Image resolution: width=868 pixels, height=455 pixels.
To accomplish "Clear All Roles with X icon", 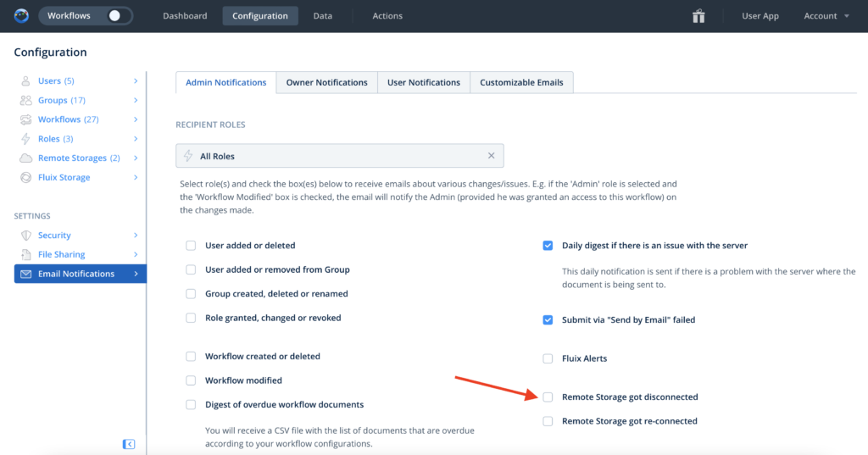I will pyautogui.click(x=491, y=156).
